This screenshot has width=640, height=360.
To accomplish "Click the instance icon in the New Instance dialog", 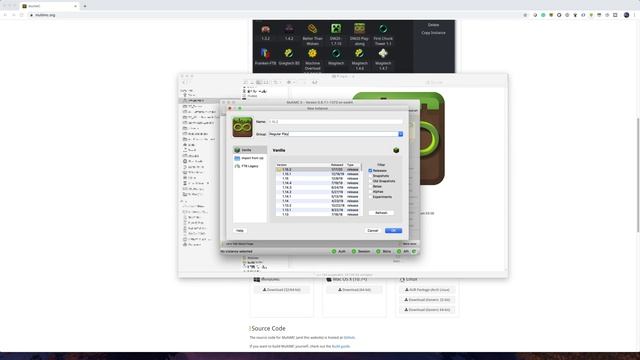I will tap(242, 127).
